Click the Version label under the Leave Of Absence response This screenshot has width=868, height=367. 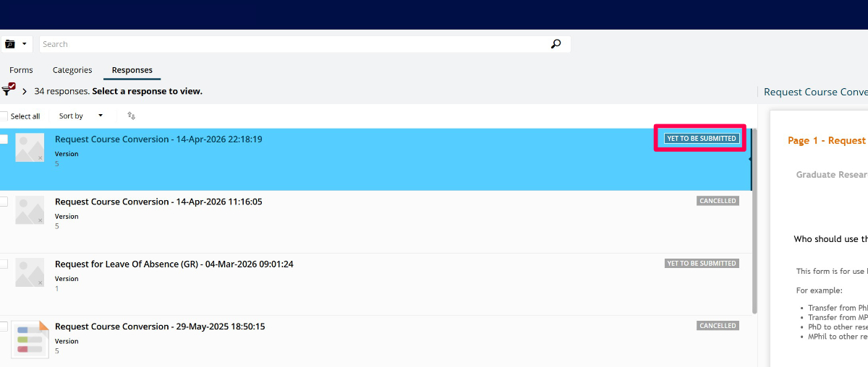tap(67, 279)
